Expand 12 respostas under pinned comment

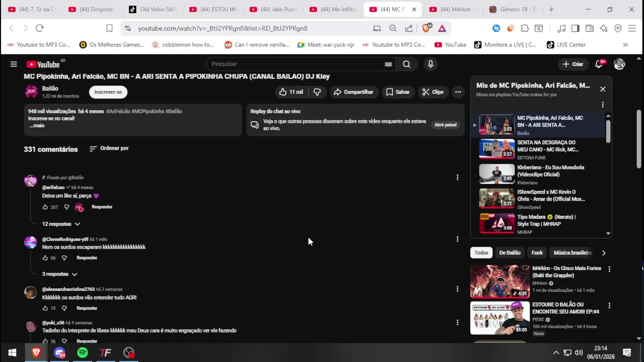pyautogui.click(x=61, y=224)
